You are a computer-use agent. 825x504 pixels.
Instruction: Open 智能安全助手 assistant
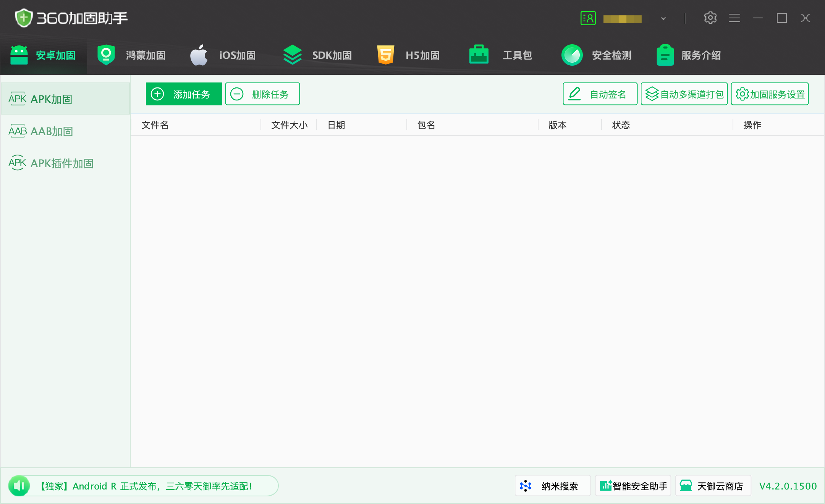pos(633,486)
